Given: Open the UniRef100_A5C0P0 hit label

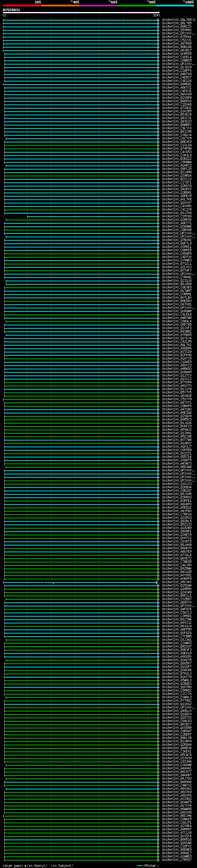Looking at the screenshot, I should (x=176, y=582).
